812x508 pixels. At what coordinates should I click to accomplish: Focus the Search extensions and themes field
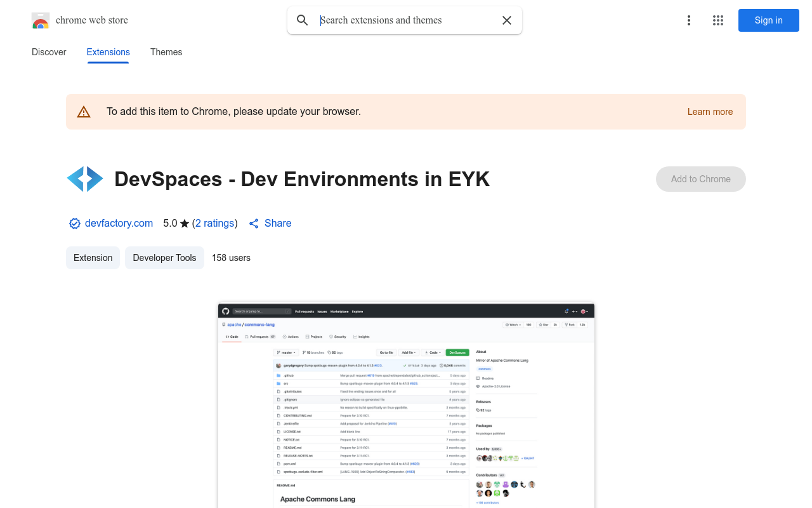tap(406, 20)
